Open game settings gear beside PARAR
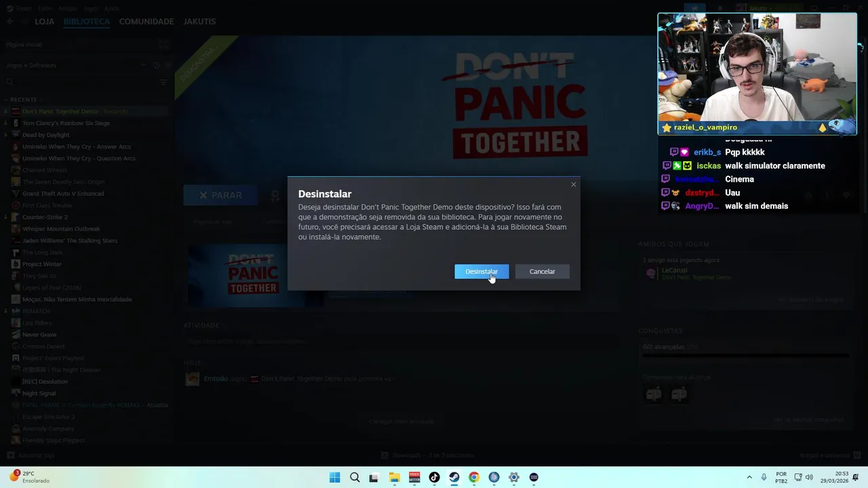This screenshot has height=488, width=868. pyautogui.click(x=275, y=195)
